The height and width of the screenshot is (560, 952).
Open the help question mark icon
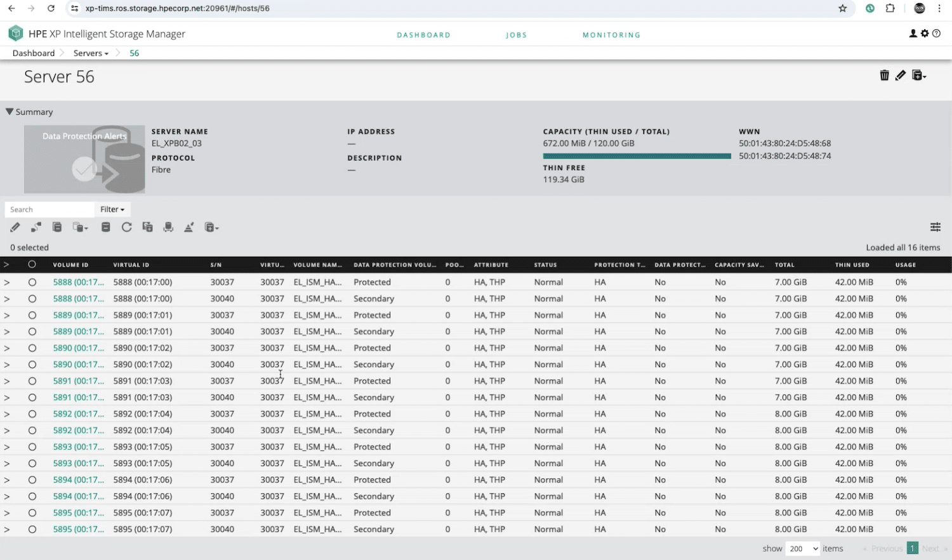tap(936, 34)
